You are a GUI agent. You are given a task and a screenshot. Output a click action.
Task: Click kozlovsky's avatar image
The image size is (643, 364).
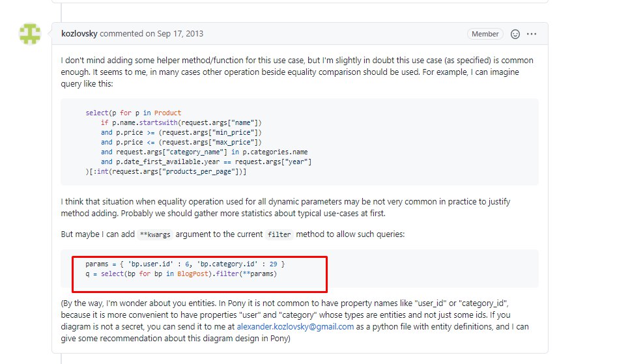31,34
